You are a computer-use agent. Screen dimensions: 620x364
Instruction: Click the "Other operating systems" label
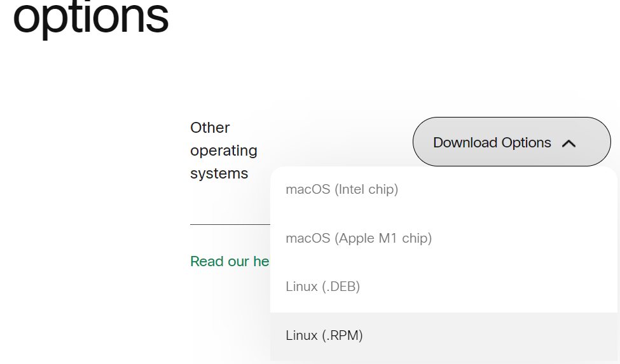[x=223, y=151]
